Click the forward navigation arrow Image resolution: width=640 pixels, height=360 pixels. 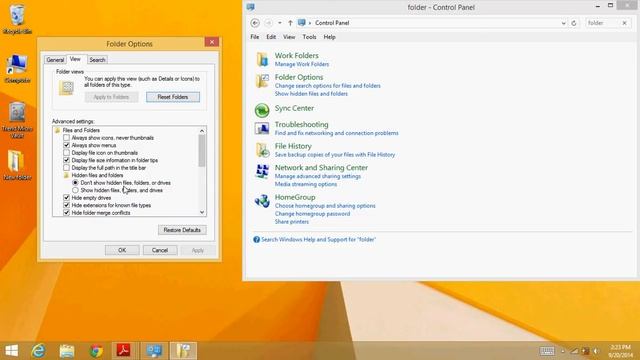(268, 23)
